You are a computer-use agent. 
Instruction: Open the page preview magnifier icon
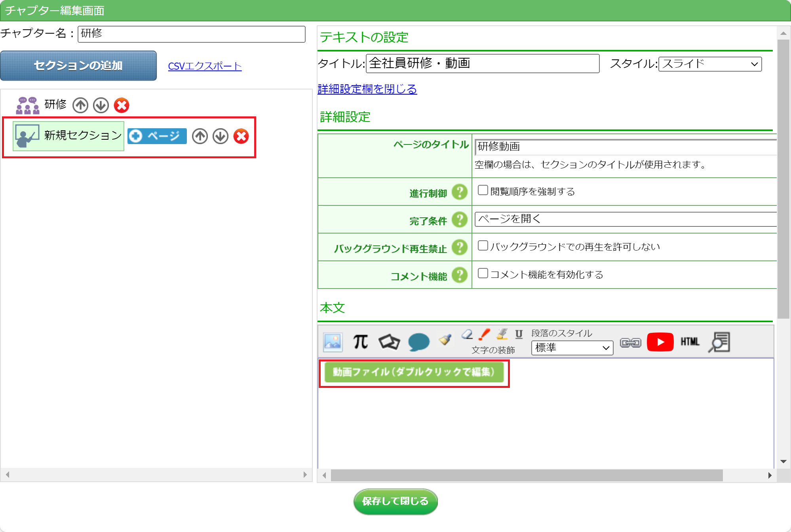click(719, 342)
